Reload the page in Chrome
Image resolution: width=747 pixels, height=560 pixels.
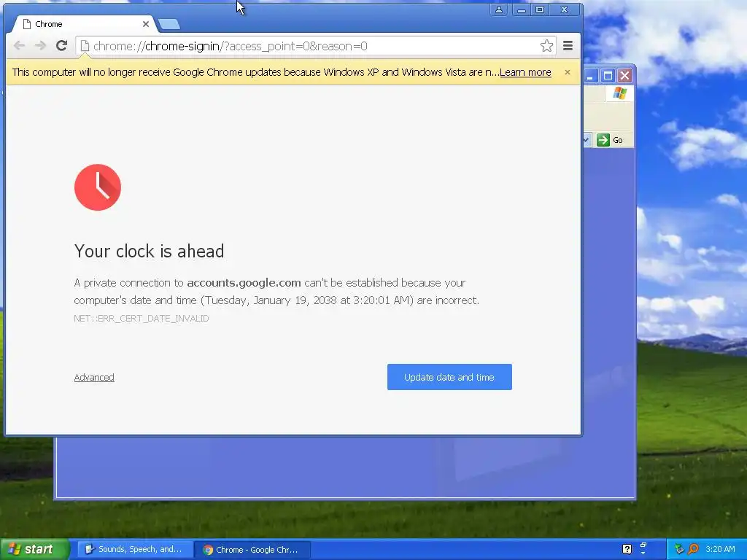click(x=61, y=46)
